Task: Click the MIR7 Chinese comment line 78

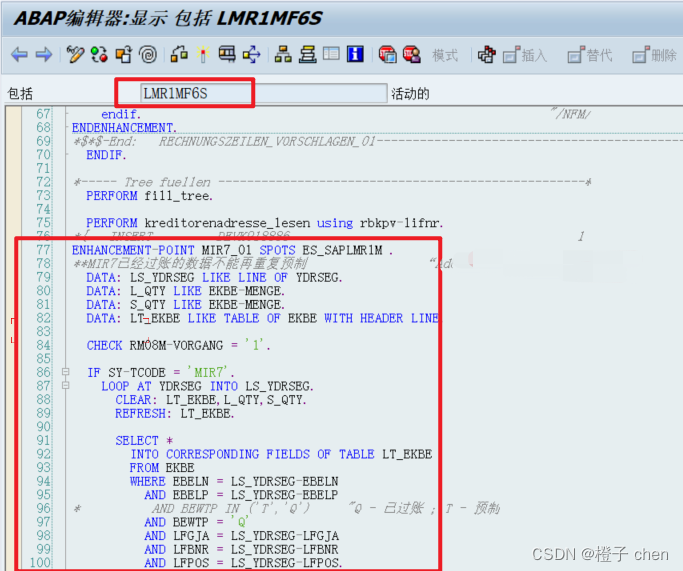Action: coord(190,264)
